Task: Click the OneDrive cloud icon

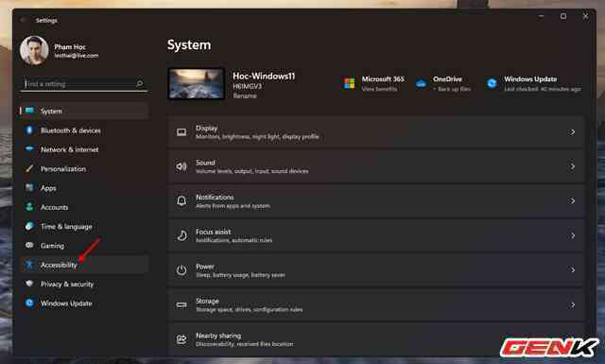Action: 421,83
